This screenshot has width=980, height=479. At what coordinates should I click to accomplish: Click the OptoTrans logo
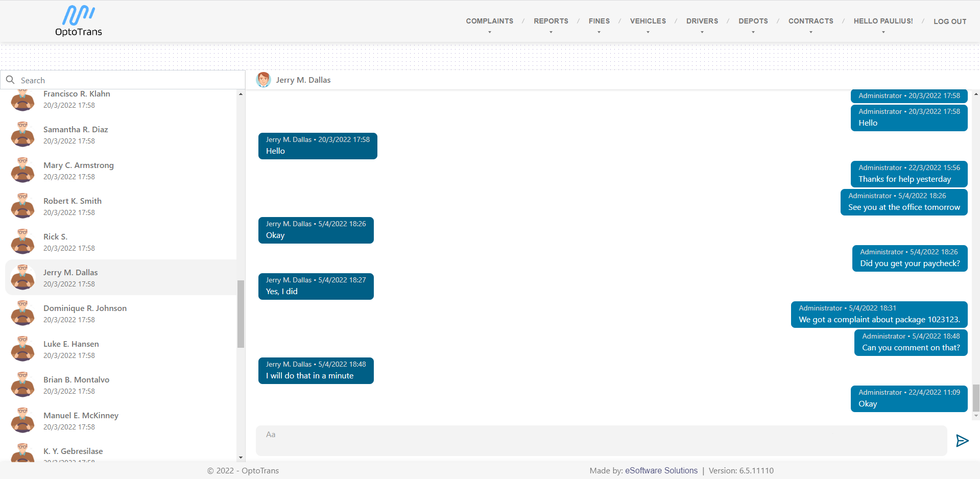pyautogui.click(x=79, y=21)
